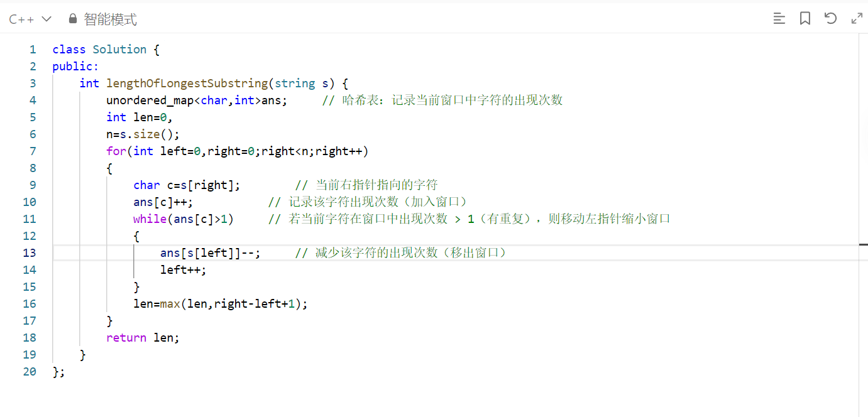Click the closing '};' on line 20
Viewport: 868px width, 417px height.
click(x=58, y=372)
